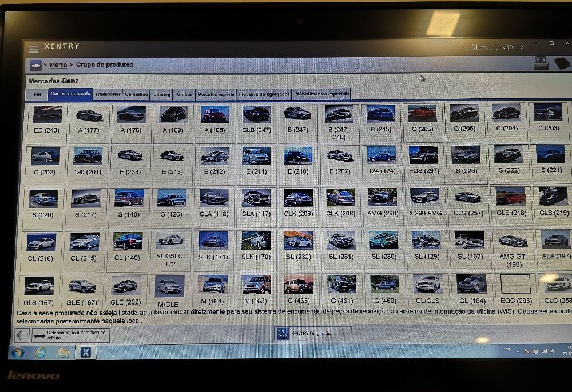Switch to the Caminhão tab
The image size is (572, 392).
pos(137,94)
